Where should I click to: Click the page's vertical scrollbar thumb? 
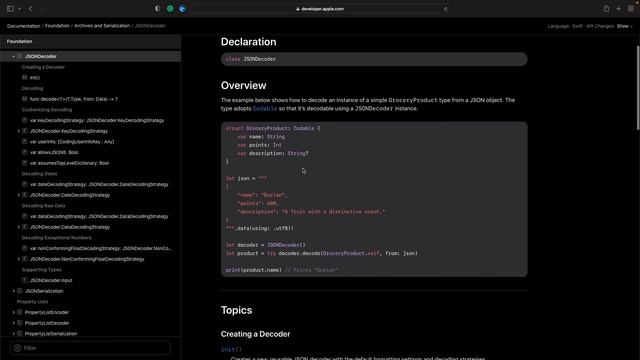[638, 88]
